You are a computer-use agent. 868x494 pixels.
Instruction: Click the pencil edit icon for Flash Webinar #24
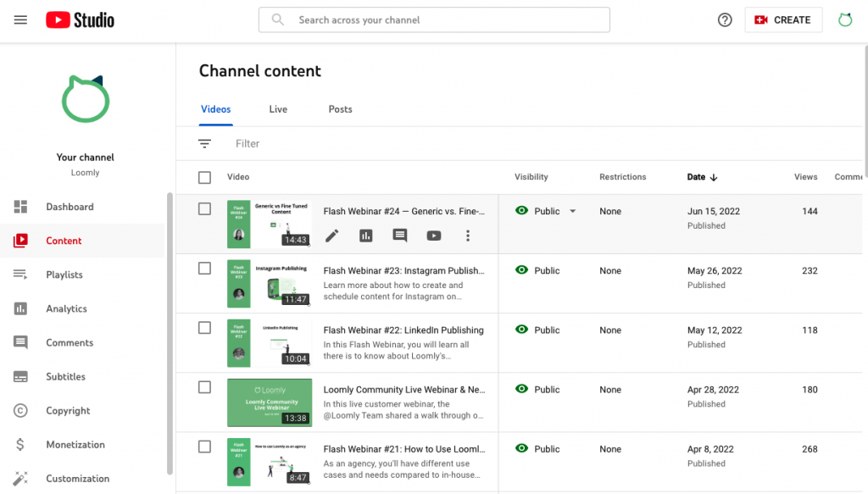click(x=331, y=236)
